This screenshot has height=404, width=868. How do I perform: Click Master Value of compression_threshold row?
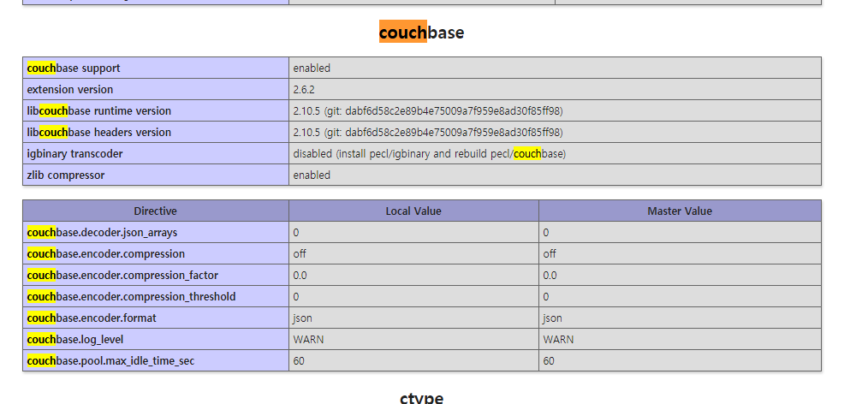coord(546,297)
